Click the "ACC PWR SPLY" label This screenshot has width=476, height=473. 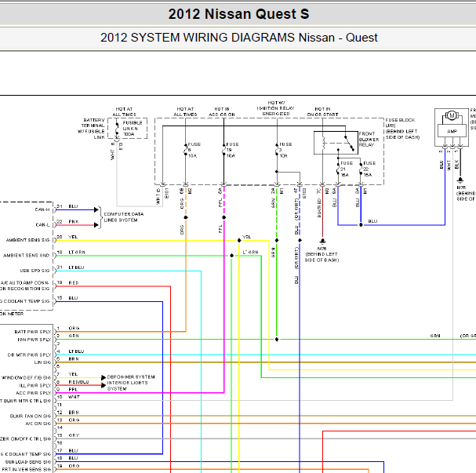pos(34,393)
